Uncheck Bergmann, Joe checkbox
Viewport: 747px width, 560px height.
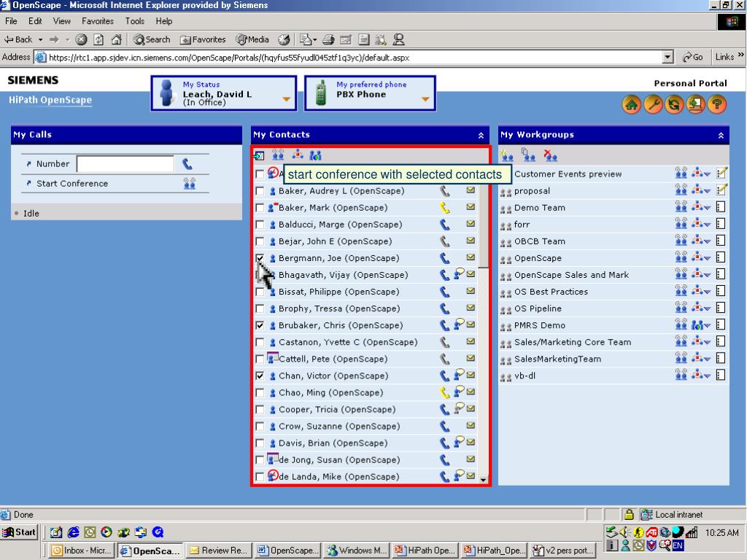pyautogui.click(x=260, y=258)
